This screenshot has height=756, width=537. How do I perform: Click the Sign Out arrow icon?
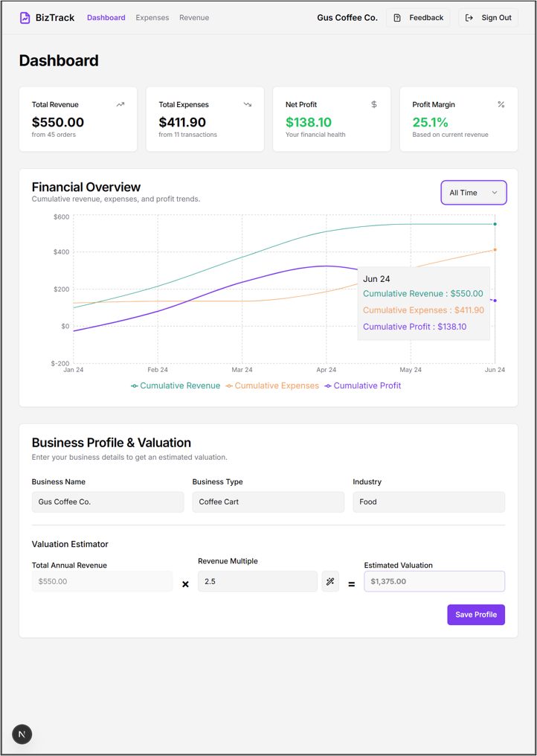pyautogui.click(x=469, y=18)
